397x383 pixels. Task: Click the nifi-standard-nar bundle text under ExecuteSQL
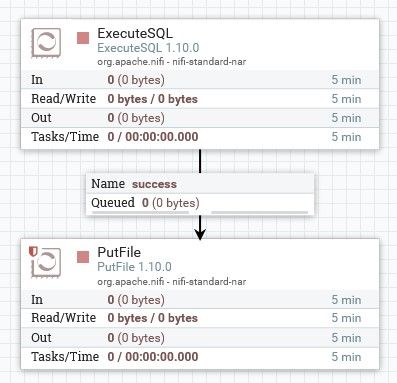pyautogui.click(x=172, y=62)
